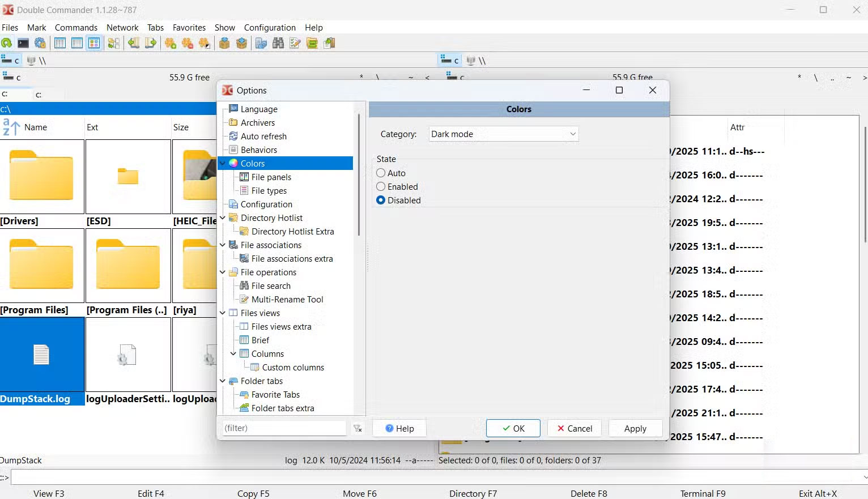Screen dimensions: 868x499
Task: Click the Find Files binoculars icon
Action: 278,43
